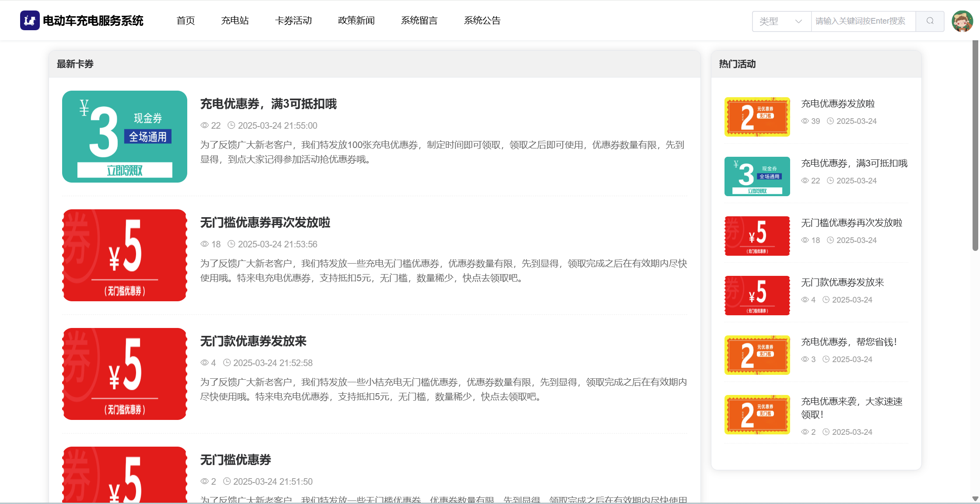980x504 pixels.
Task: Open the user avatar in header
Action: point(962,21)
